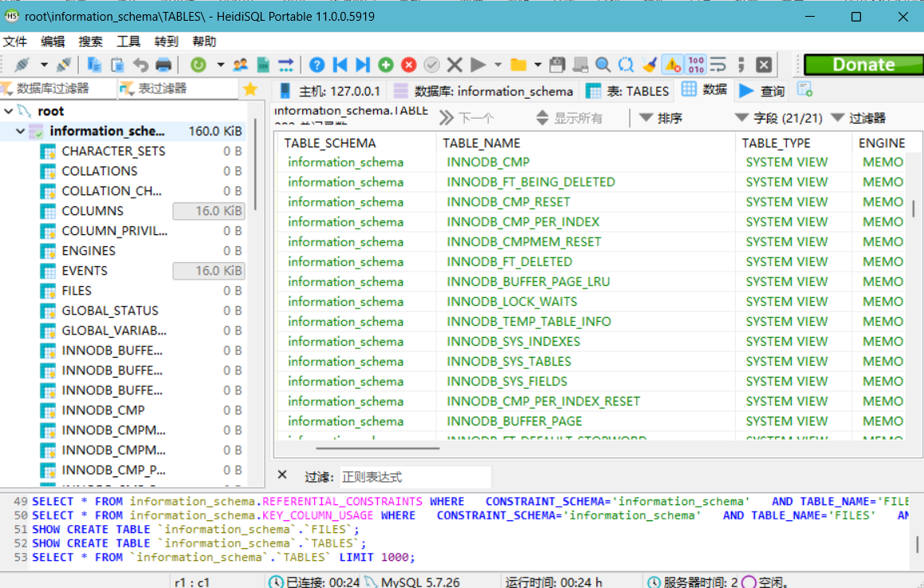Click the Print icon
Image resolution: width=924 pixels, height=588 pixels.
(163, 65)
